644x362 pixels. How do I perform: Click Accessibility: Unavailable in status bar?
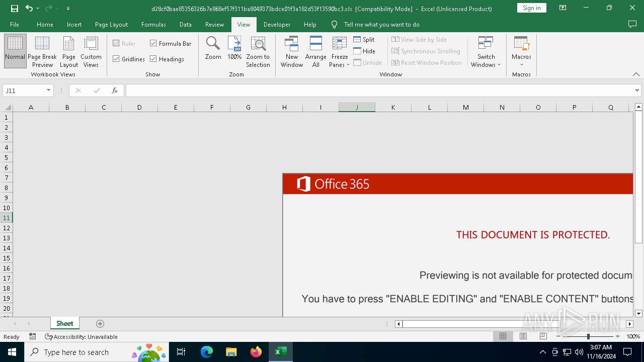point(81,337)
